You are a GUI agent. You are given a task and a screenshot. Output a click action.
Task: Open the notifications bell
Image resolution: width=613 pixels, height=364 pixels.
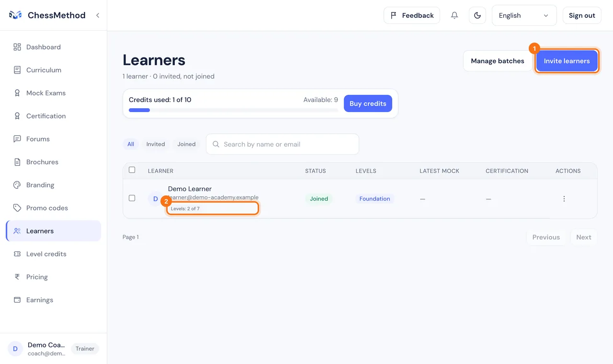(x=454, y=15)
